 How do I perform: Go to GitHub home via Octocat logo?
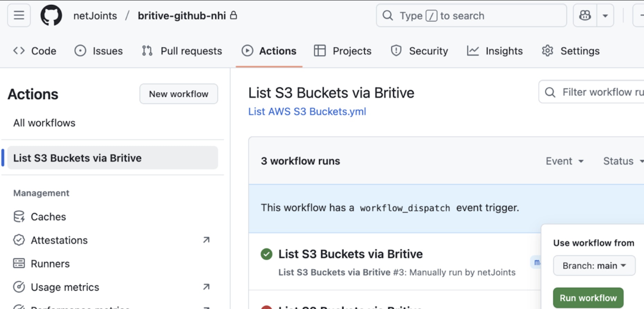(x=51, y=16)
